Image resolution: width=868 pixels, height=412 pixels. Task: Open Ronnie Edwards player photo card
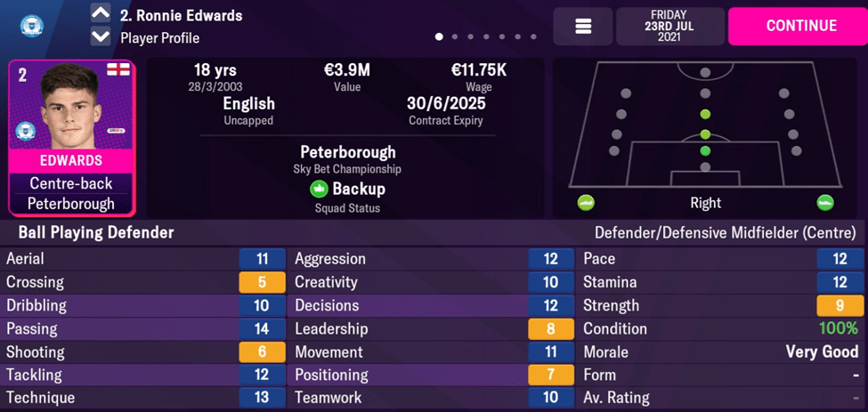click(x=71, y=107)
